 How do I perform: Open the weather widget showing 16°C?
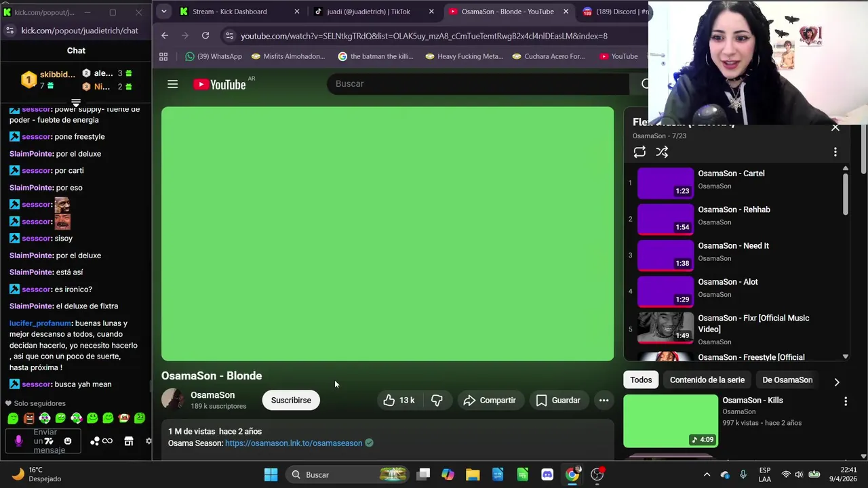(37, 474)
